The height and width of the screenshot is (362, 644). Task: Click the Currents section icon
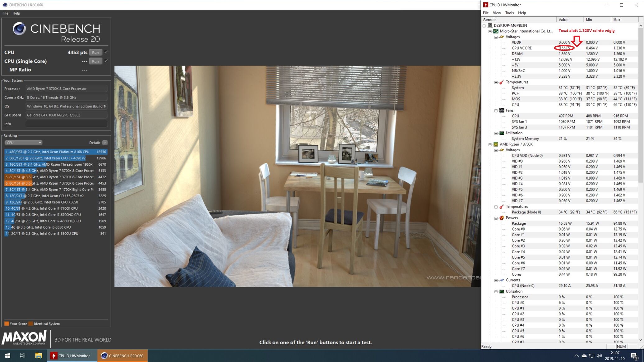click(x=502, y=280)
